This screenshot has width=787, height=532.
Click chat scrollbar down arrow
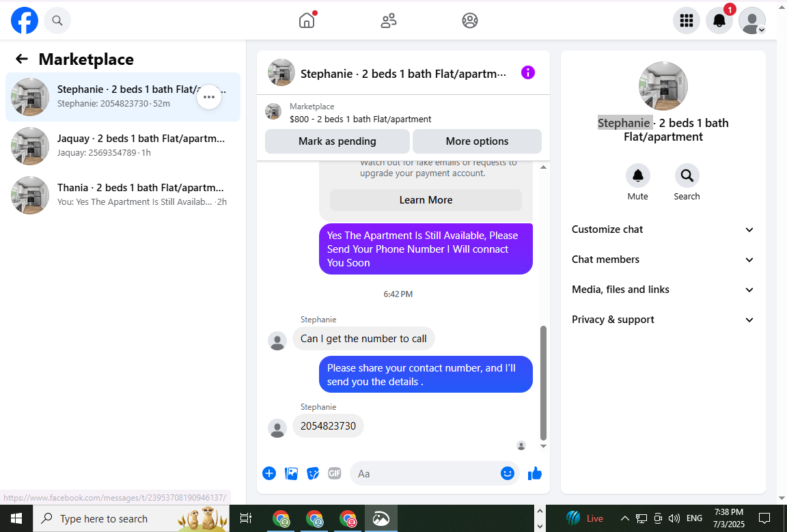pos(543,446)
